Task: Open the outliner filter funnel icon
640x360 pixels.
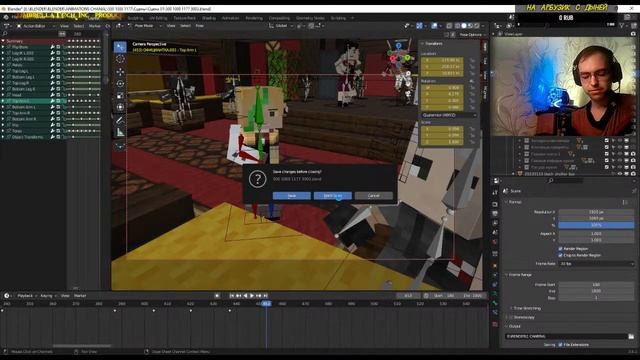Action: click(x=623, y=25)
